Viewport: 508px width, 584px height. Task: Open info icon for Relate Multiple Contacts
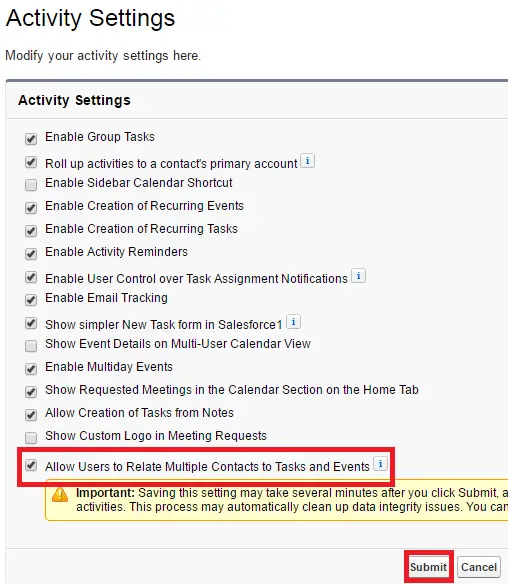(x=380, y=464)
